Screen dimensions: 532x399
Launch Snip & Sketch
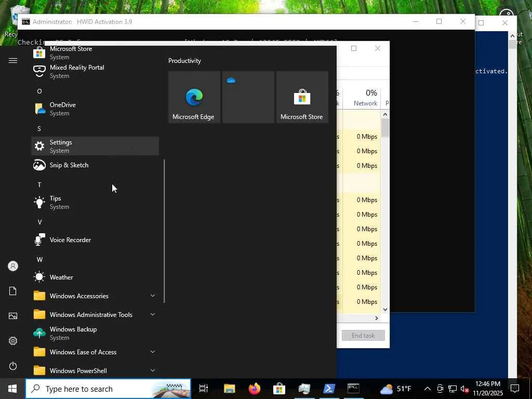[95, 165]
